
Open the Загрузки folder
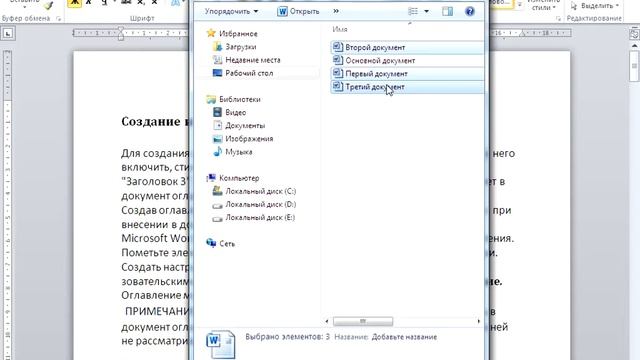(241, 47)
